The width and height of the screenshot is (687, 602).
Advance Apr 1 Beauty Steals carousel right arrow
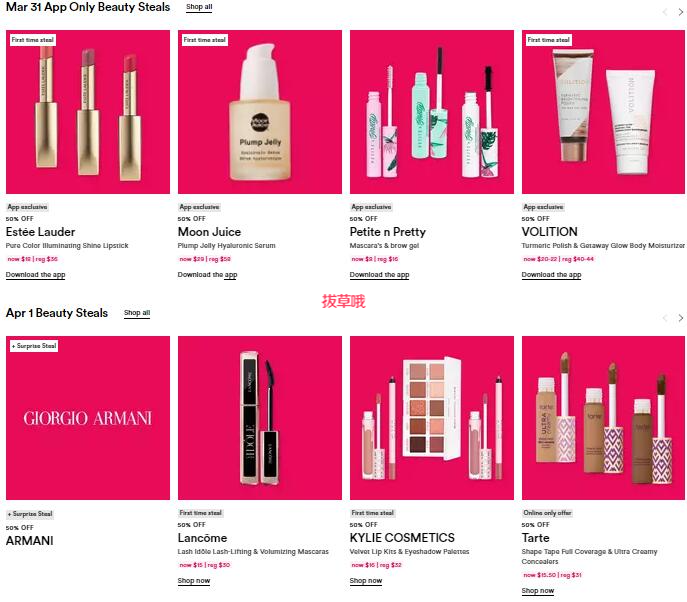coord(680,318)
